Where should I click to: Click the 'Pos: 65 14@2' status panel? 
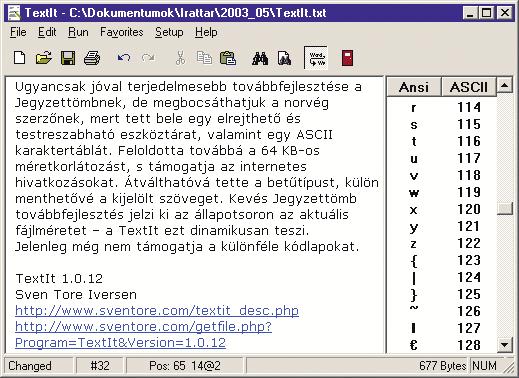click(185, 366)
